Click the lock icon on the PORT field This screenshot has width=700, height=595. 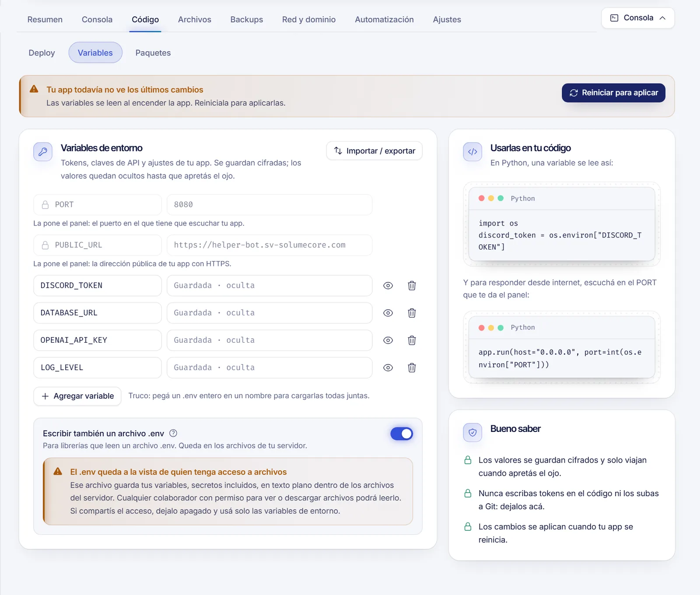coord(45,205)
